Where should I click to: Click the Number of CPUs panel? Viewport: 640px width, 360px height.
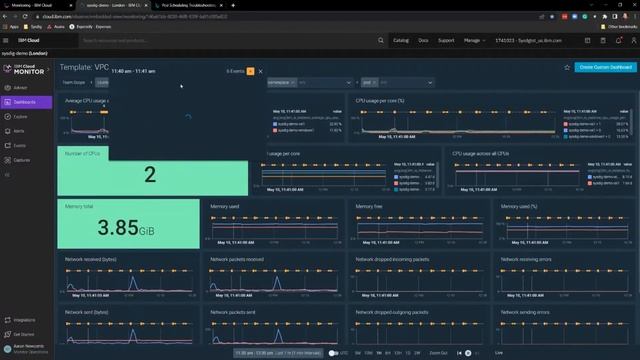pyautogui.click(x=152, y=171)
